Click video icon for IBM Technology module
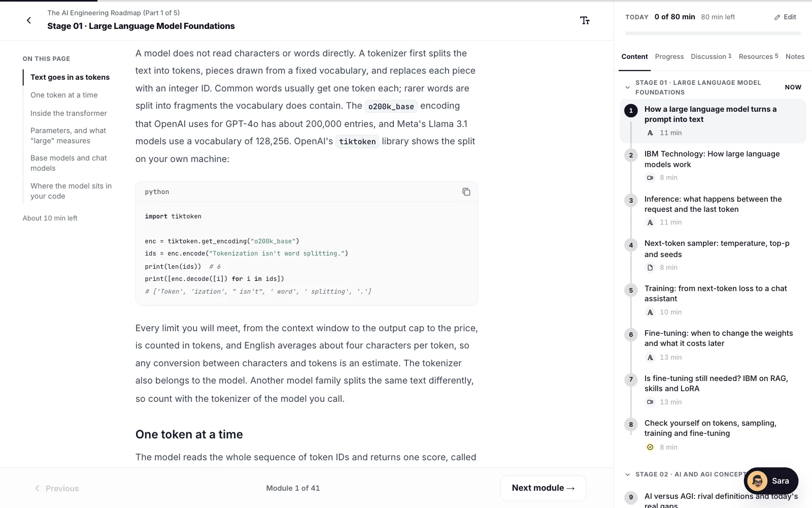 (x=650, y=177)
